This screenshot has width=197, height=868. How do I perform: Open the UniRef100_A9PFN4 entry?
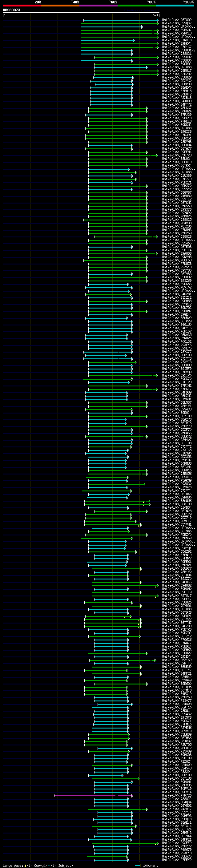coord(177,152)
